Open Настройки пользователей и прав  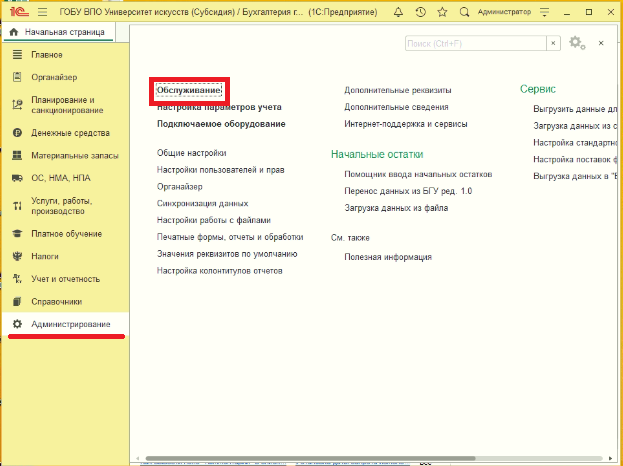click(220, 170)
